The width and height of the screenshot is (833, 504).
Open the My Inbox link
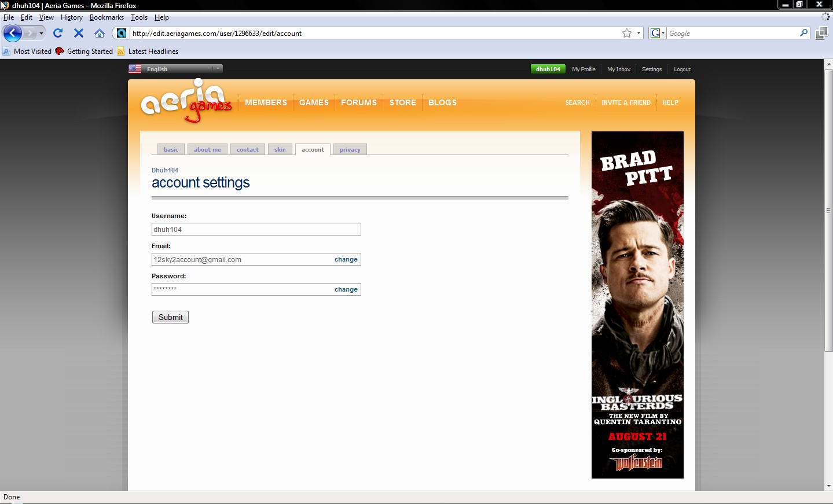(619, 69)
